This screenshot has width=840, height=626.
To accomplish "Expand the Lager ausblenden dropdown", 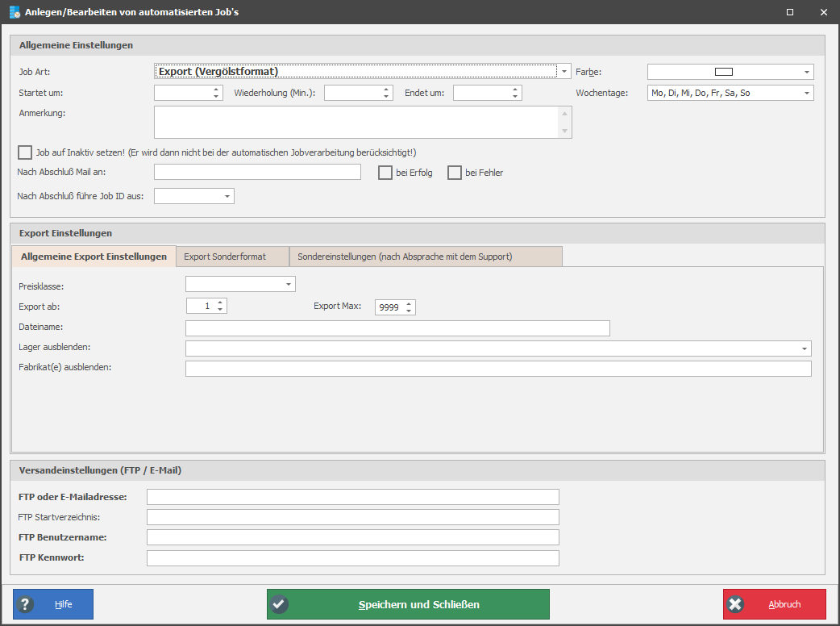I will (x=804, y=348).
